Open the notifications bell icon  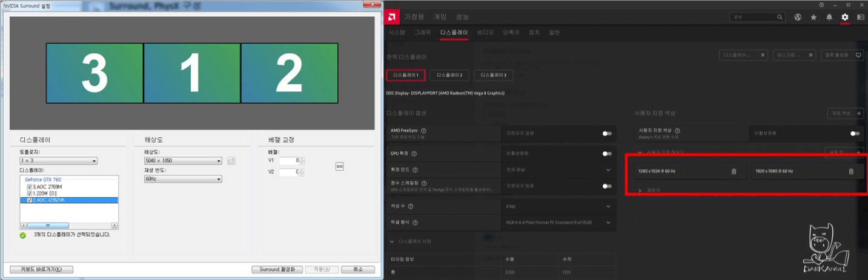[829, 17]
